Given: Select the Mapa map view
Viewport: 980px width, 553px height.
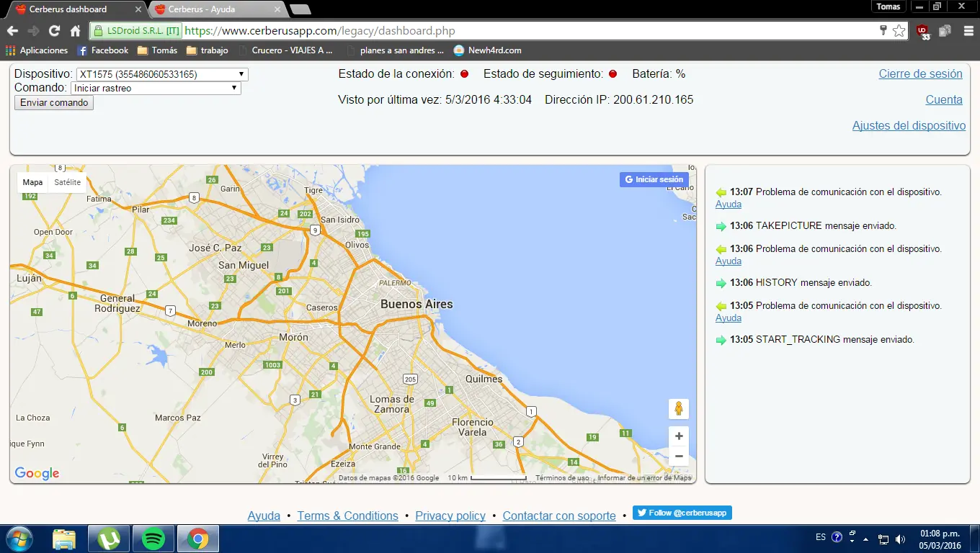Looking at the screenshot, I should pos(32,182).
